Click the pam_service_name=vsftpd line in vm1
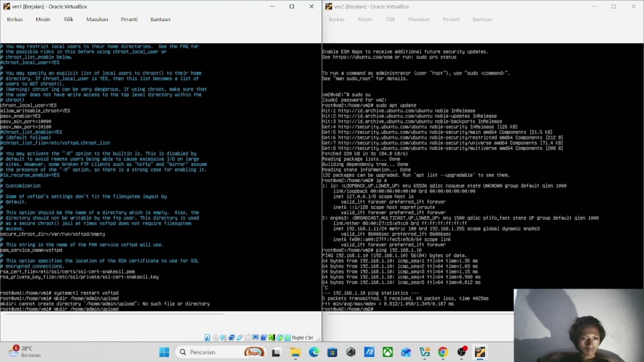The height and width of the screenshot is (362, 644). (31, 250)
